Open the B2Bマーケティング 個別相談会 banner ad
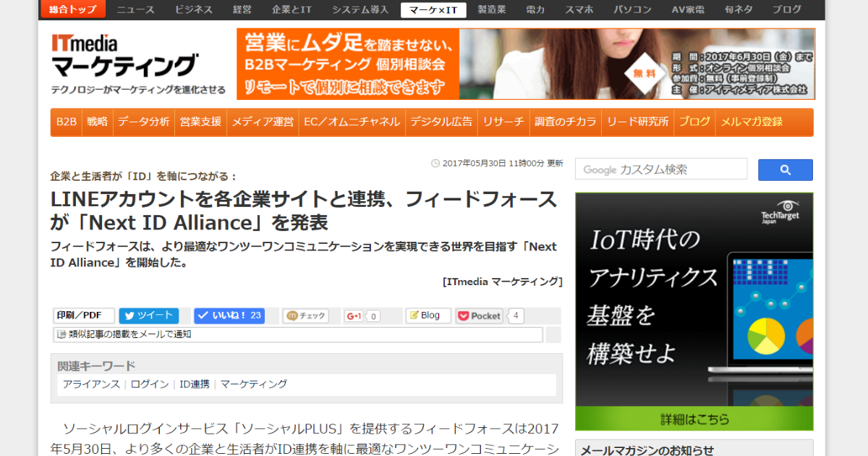Viewport: 868px width, 456px height. coord(526,64)
